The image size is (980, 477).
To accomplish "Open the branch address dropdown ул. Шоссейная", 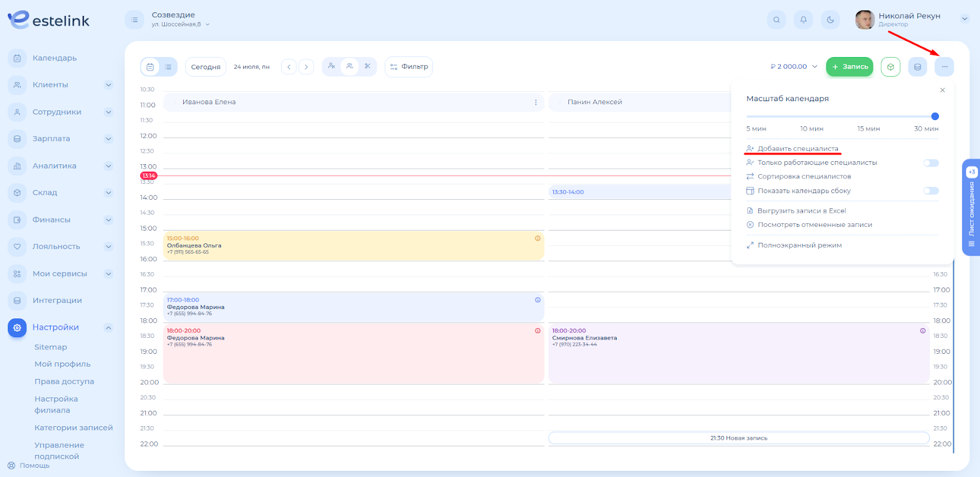I will (181, 25).
